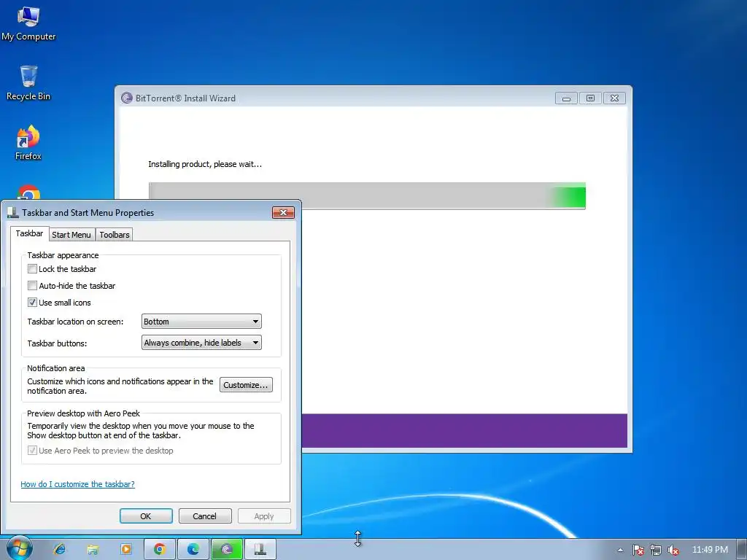Screen dimensions: 747x560
Task: Open Action Center flag tray icon
Action: [x=638, y=550]
